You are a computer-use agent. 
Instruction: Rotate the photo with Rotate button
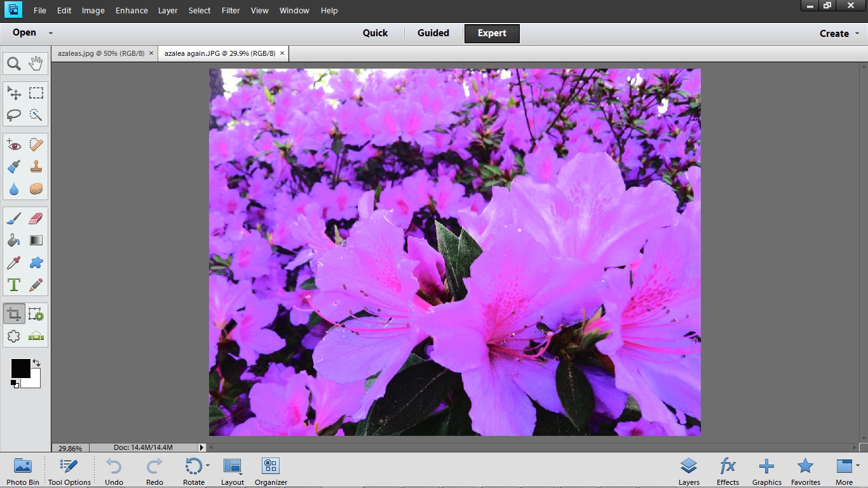pyautogui.click(x=194, y=471)
